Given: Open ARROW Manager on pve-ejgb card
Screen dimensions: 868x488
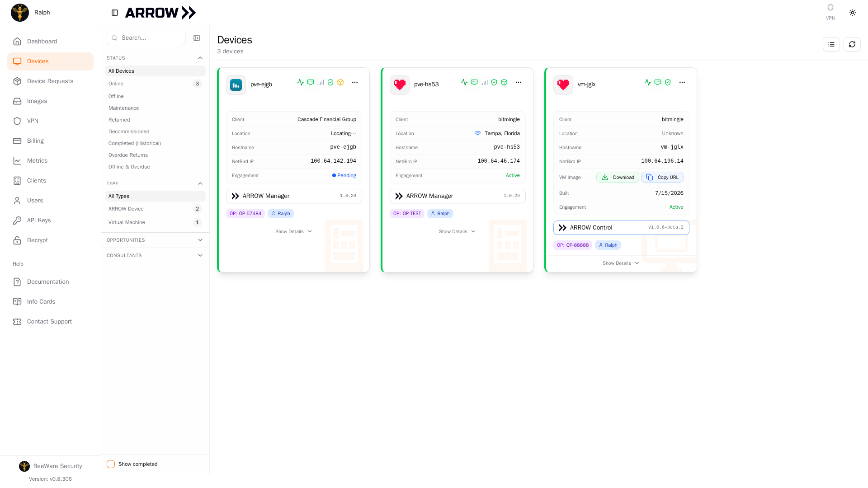Looking at the screenshot, I should 294,196.
